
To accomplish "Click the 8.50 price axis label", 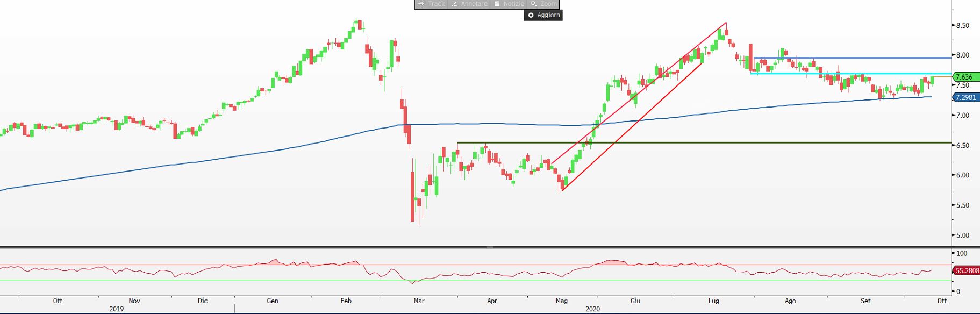I will (x=962, y=25).
